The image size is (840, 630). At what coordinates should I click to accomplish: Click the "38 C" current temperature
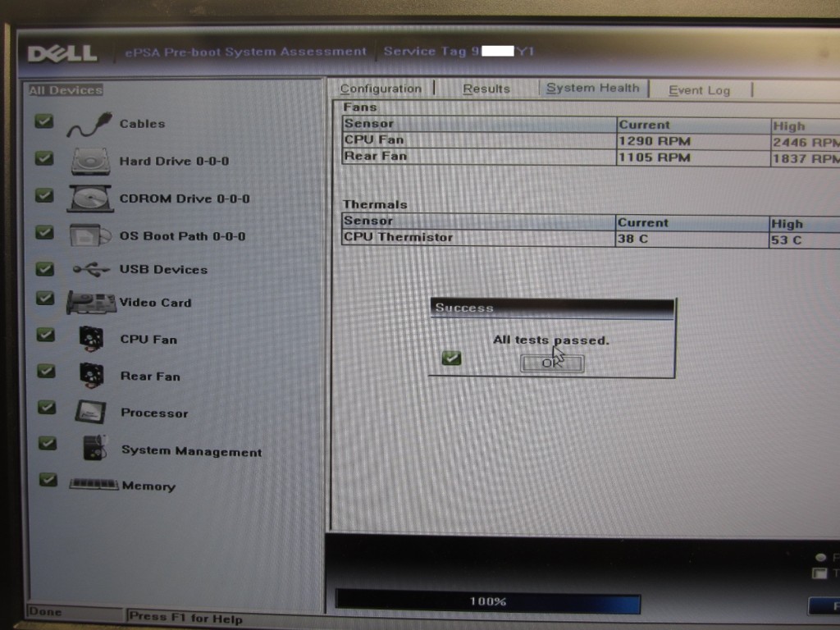coord(632,239)
